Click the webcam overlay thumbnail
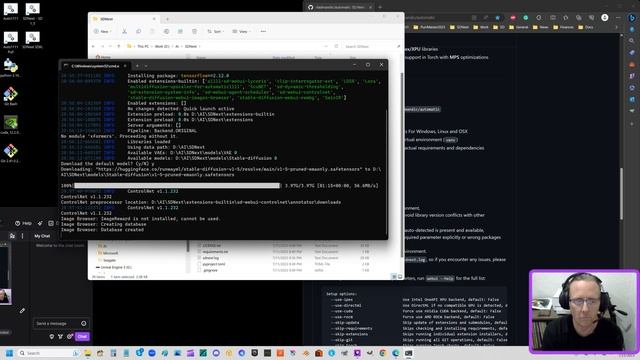This screenshot has height=360, width=640. (584, 311)
